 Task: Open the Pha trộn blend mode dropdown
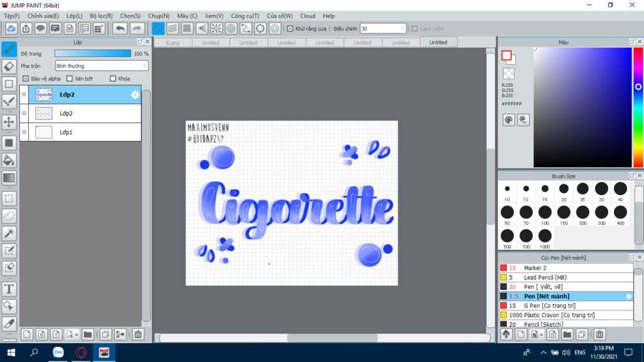coord(101,65)
